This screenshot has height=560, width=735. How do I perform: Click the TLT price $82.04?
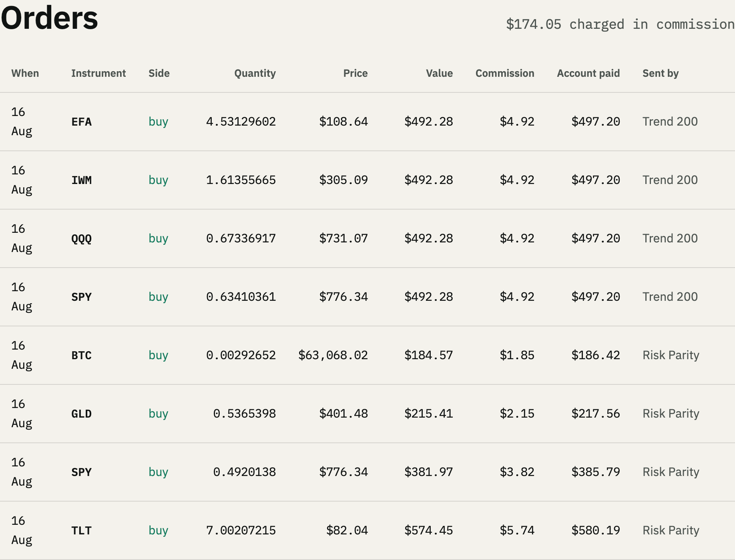click(347, 530)
